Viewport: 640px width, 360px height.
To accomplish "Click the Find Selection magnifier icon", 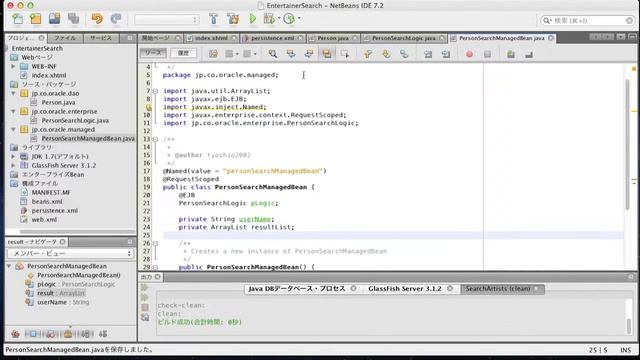I will 273,54.
